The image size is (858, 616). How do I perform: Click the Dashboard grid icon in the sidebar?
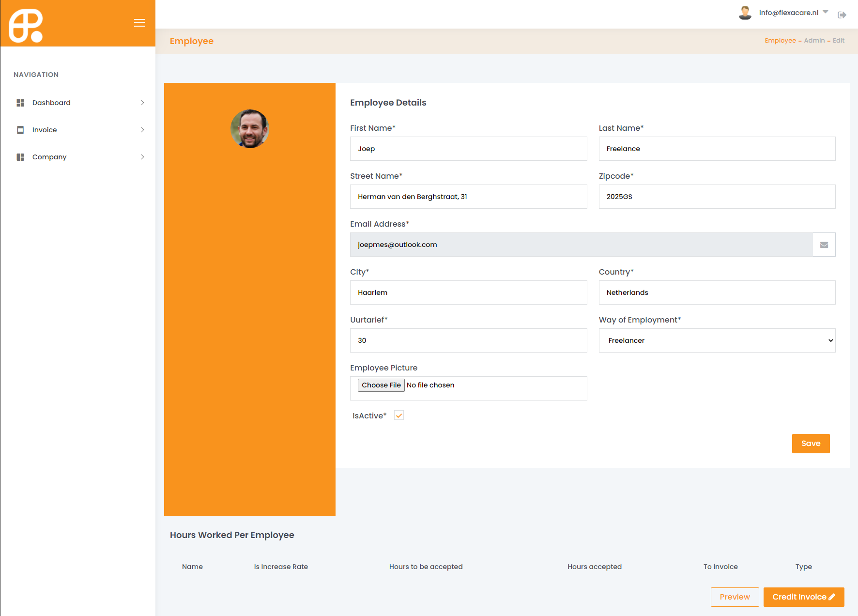(20, 103)
